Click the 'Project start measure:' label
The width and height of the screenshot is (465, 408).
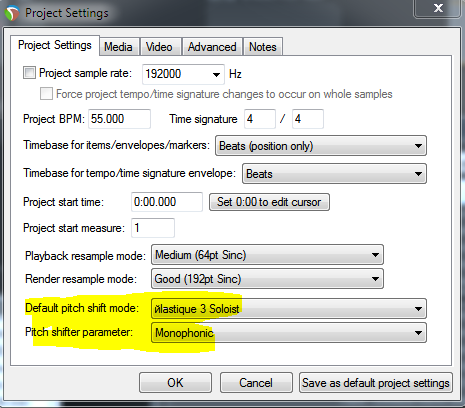(74, 228)
